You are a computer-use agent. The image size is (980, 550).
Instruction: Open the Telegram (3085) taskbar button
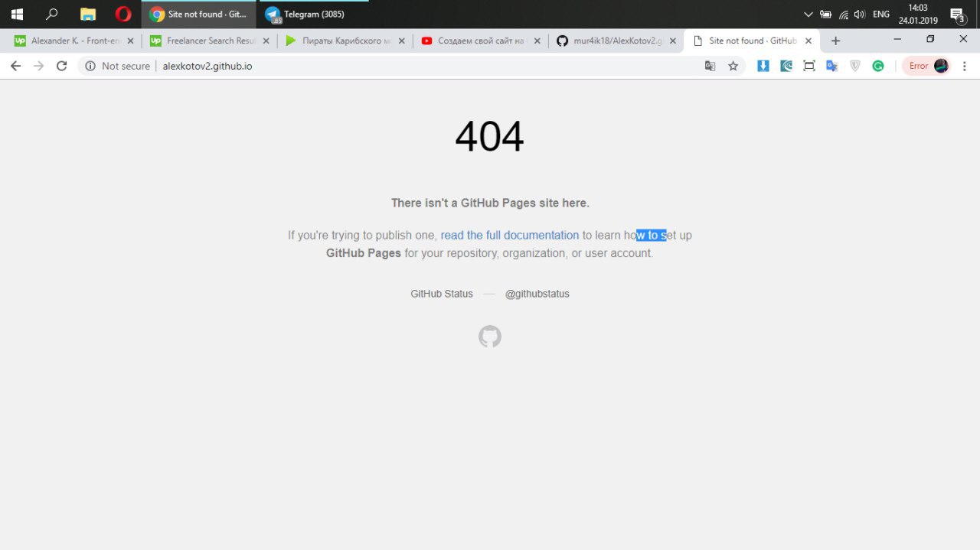click(x=314, y=14)
